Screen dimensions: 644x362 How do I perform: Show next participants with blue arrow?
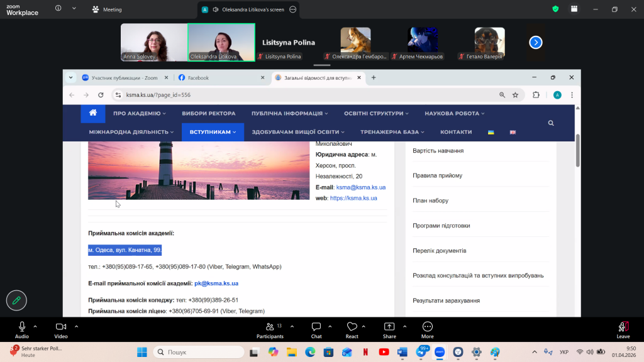pyautogui.click(x=535, y=42)
